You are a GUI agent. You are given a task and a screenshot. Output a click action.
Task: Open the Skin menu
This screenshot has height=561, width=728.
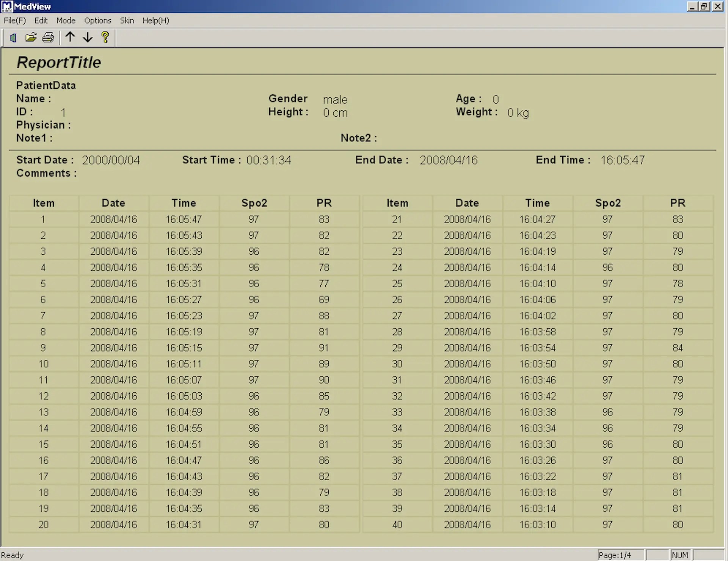click(x=127, y=20)
